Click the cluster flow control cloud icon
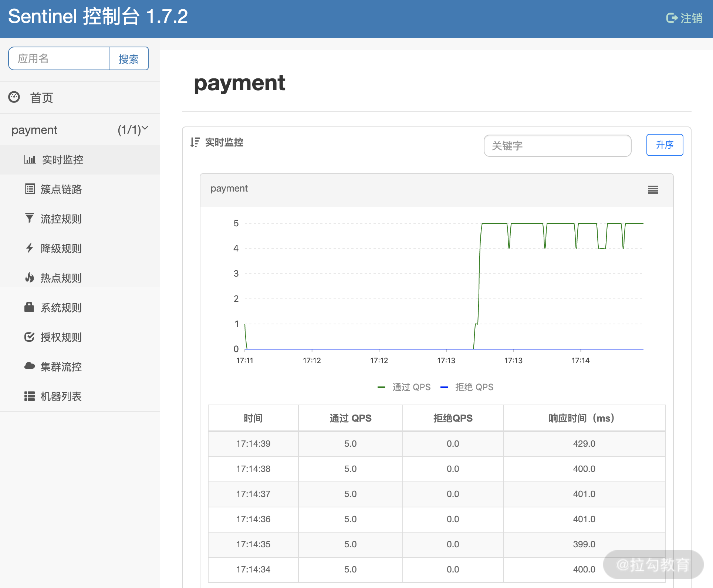This screenshot has width=713, height=588. (x=30, y=366)
